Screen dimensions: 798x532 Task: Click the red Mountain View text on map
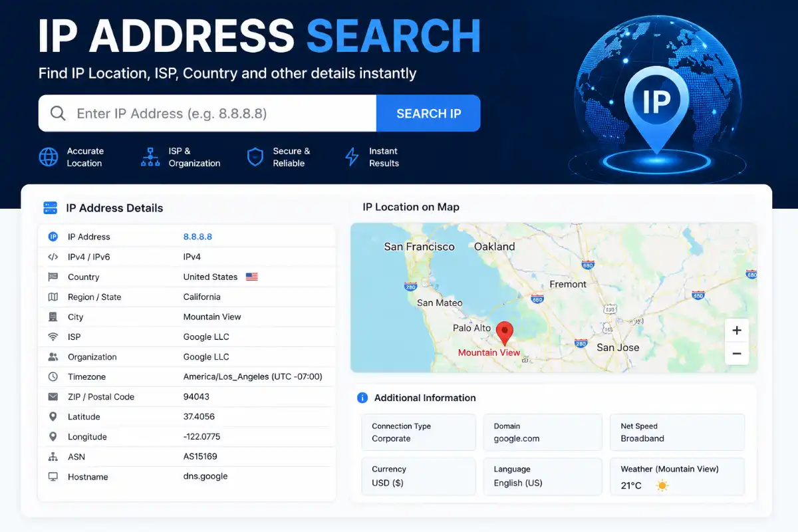click(489, 352)
